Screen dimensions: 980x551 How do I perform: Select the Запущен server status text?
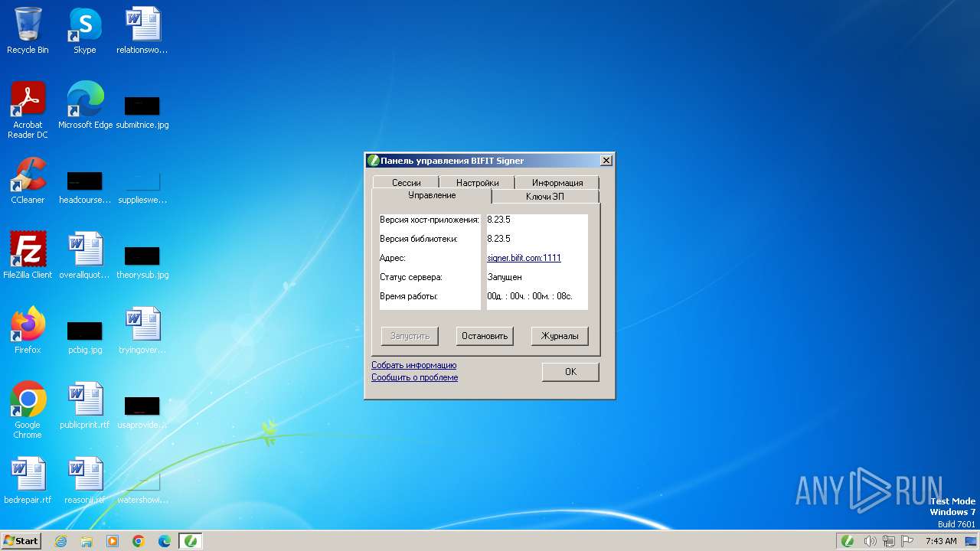(505, 277)
